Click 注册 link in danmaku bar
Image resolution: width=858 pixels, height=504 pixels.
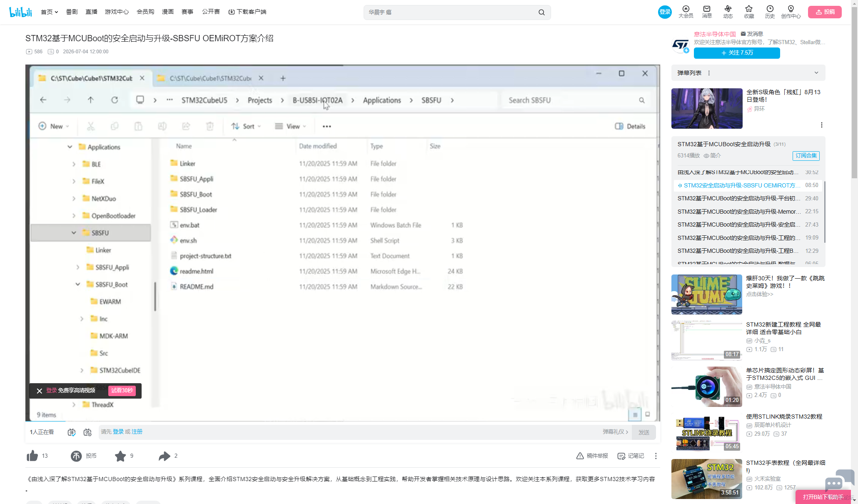pyautogui.click(x=137, y=432)
